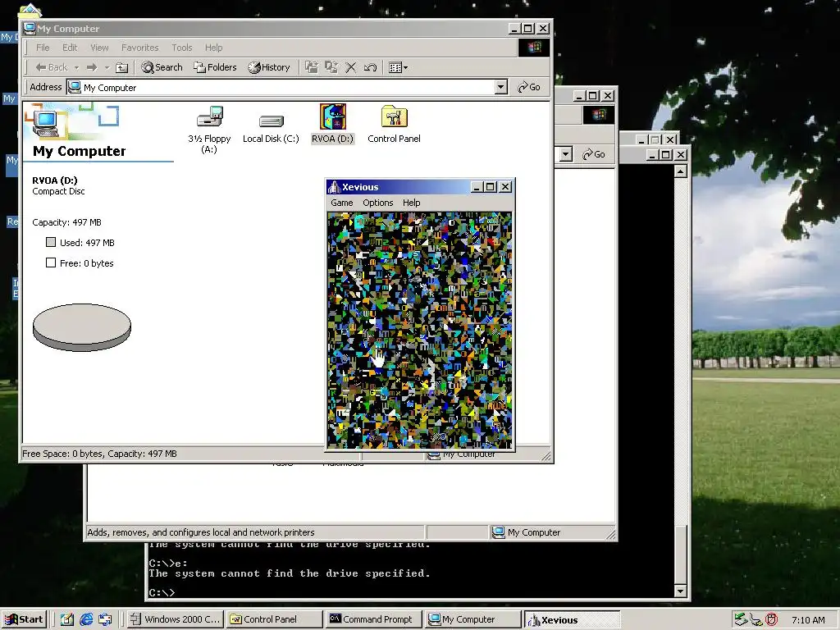The width and height of the screenshot is (840, 630).
Task: Click the Views grid icon in toolbar
Action: [x=395, y=67]
